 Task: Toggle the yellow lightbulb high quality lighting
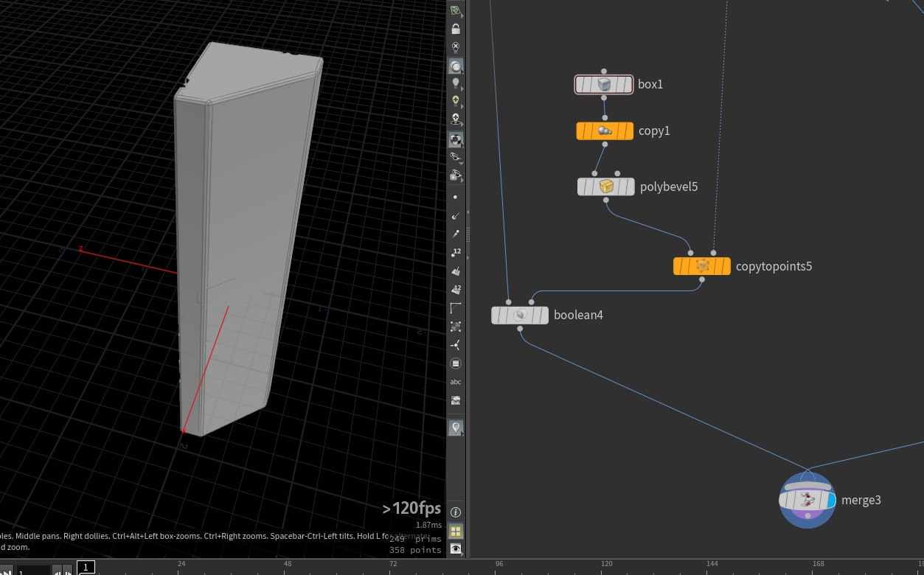pyautogui.click(x=456, y=101)
